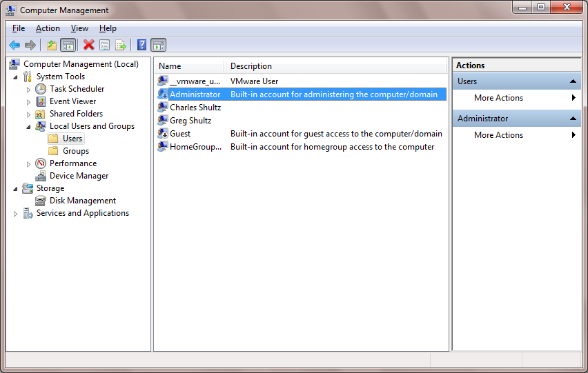Image resolution: width=588 pixels, height=373 pixels.
Task: Click the Charles Shultz user icon
Action: 163,107
